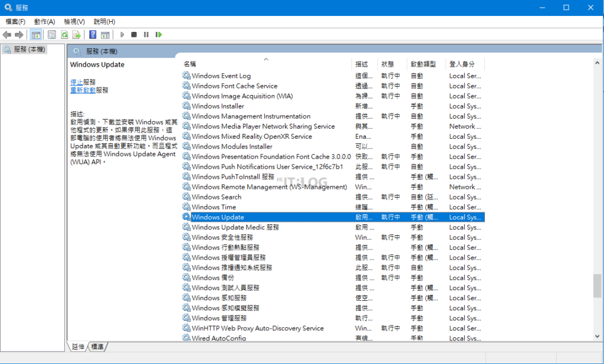Click Network login cell of Windows Remote Management

point(465,187)
